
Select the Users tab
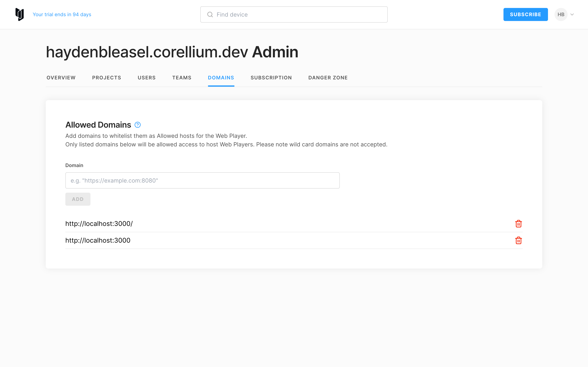[x=146, y=78]
